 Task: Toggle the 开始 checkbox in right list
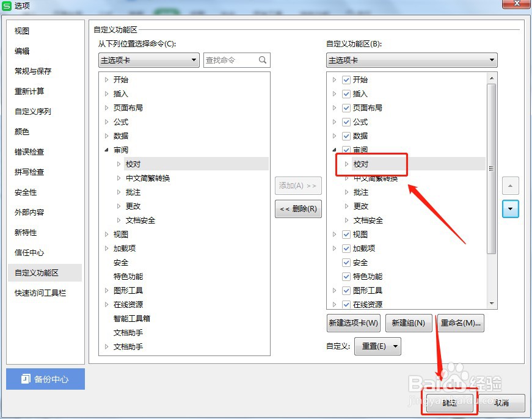tap(346, 80)
